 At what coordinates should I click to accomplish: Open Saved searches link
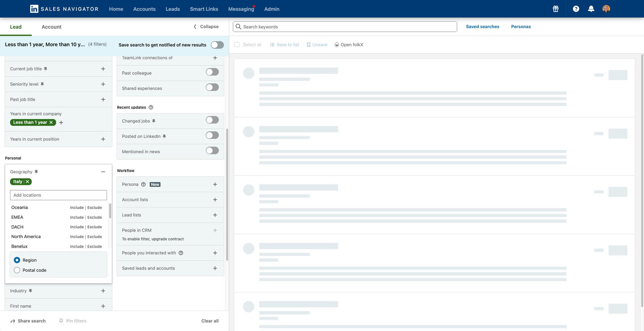pyautogui.click(x=483, y=27)
